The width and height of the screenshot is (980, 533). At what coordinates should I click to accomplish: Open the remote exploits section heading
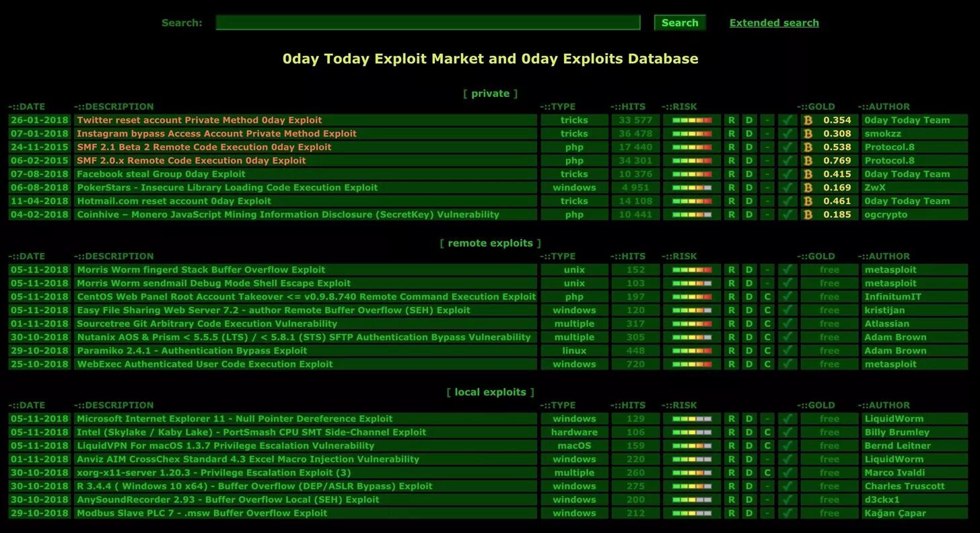[490, 243]
